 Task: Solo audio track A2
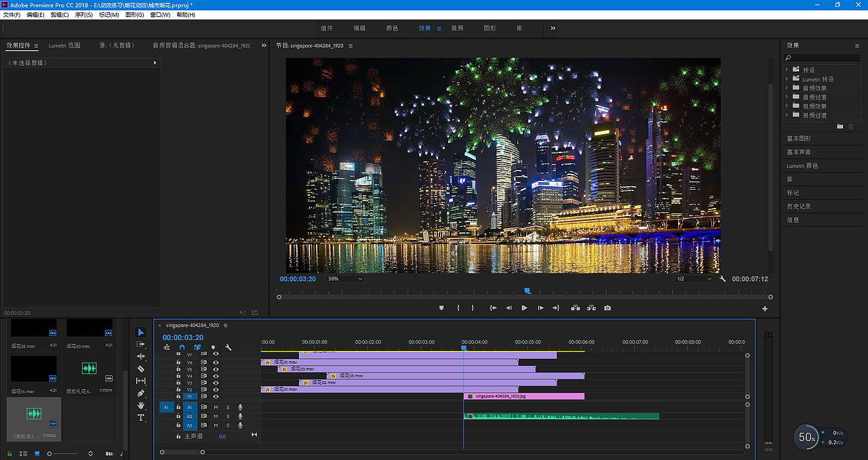[x=228, y=417]
